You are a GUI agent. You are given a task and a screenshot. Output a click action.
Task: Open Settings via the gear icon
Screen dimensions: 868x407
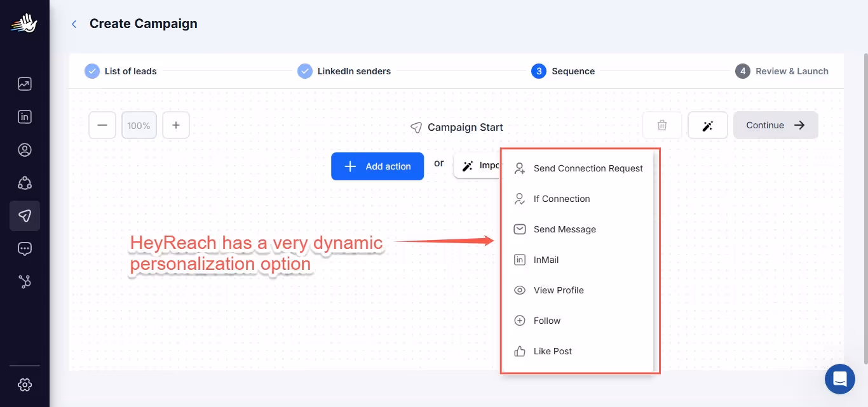[x=24, y=384]
